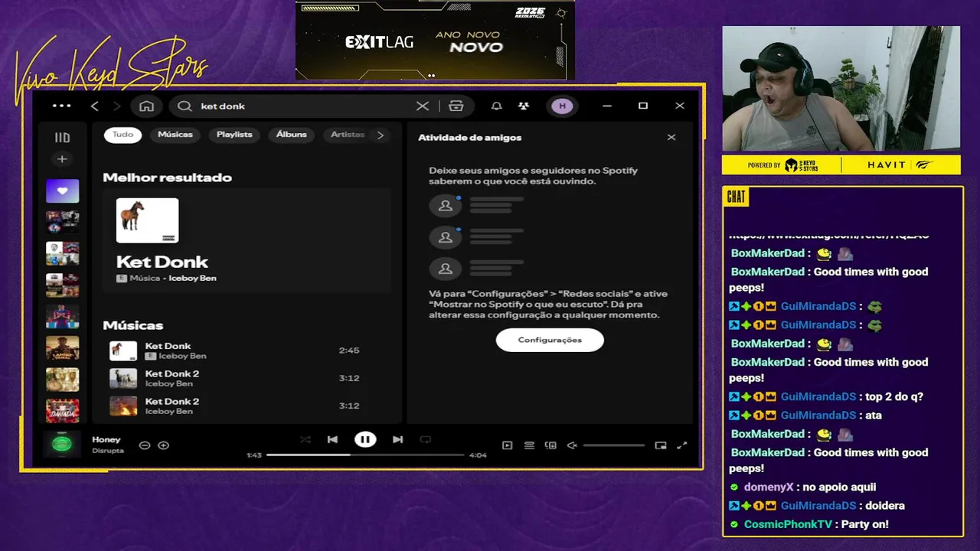Viewport: 980px width, 551px height.
Task: Open the mini player
Action: 661,445
